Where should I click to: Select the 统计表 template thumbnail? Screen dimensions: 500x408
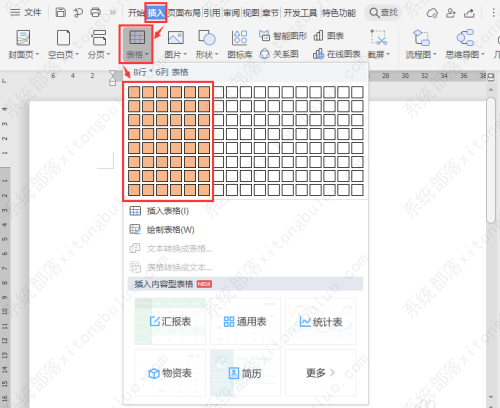pyautogui.click(x=321, y=321)
